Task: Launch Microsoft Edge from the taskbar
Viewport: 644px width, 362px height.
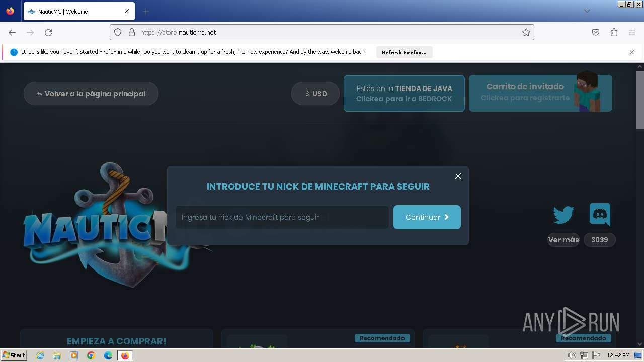Action: click(x=108, y=355)
